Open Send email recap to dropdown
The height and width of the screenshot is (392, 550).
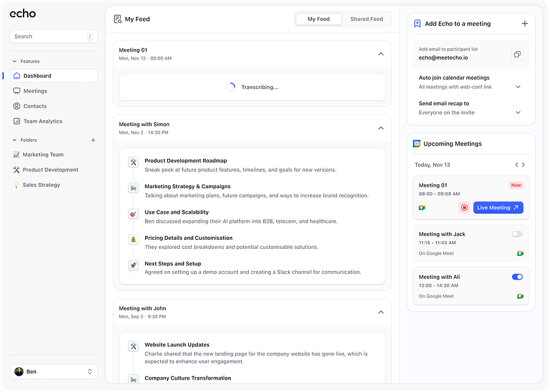(518, 112)
